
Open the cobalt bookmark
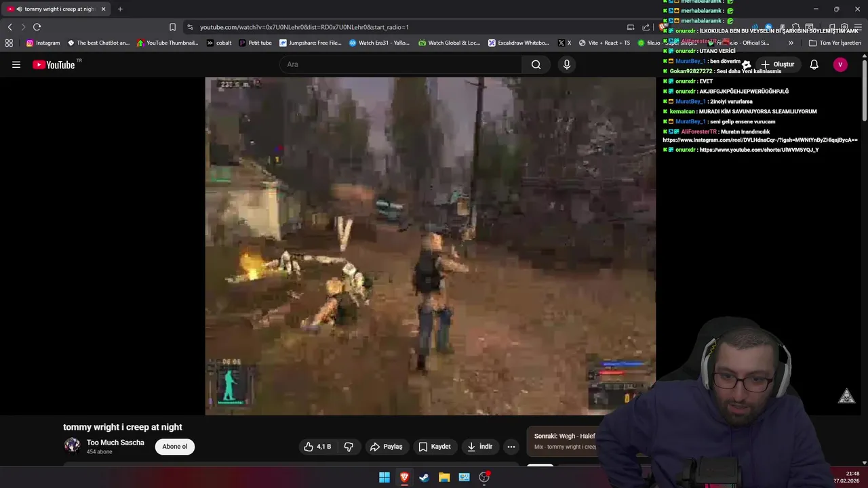coord(219,43)
